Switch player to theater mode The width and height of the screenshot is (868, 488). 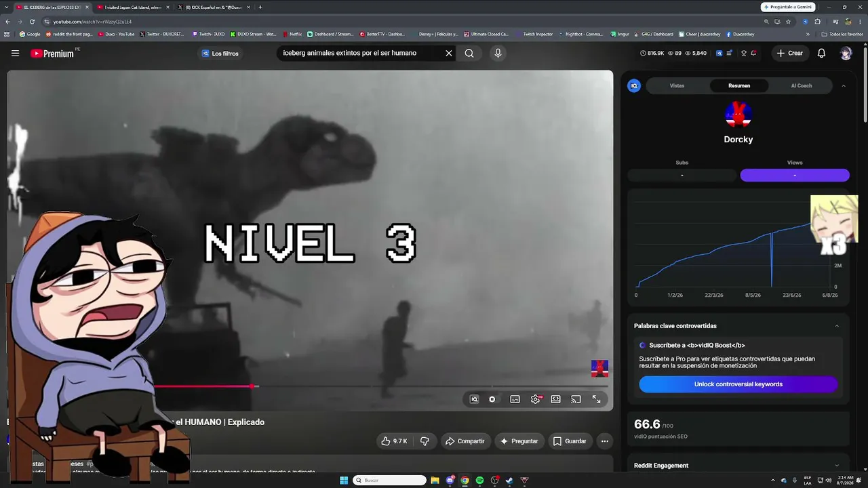point(555,399)
